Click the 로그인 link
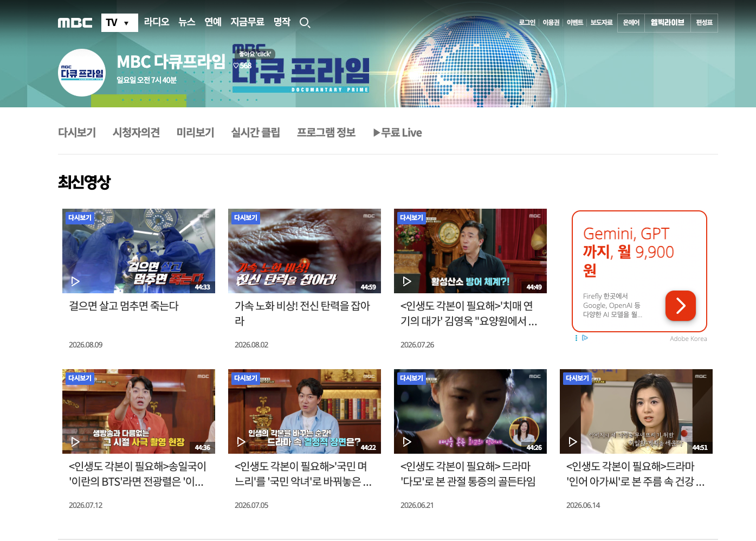Viewport: 756px width, 541px height. [527, 23]
